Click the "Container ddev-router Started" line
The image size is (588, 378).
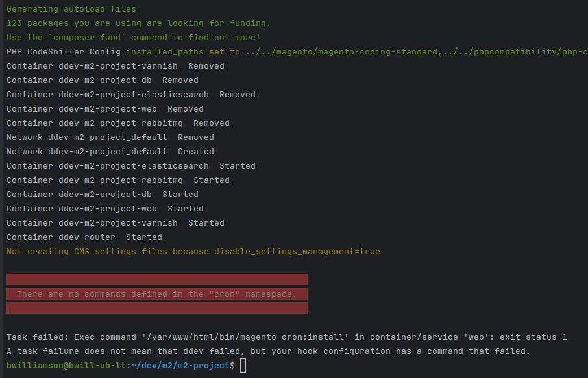pyautogui.click(x=84, y=237)
